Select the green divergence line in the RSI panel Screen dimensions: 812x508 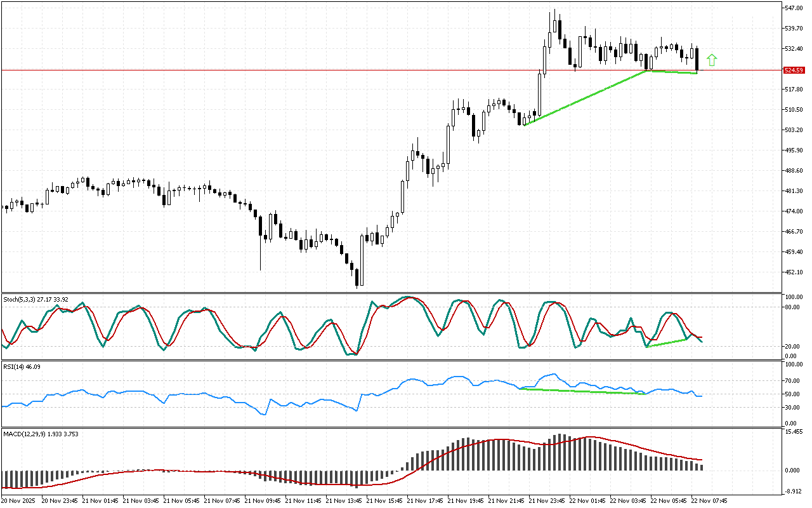coord(584,391)
